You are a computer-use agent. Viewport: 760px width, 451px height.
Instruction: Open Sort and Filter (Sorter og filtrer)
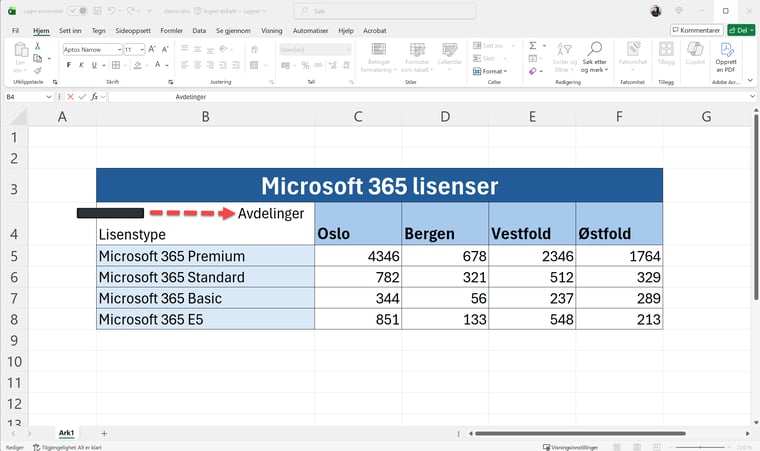click(x=565, y=57)
